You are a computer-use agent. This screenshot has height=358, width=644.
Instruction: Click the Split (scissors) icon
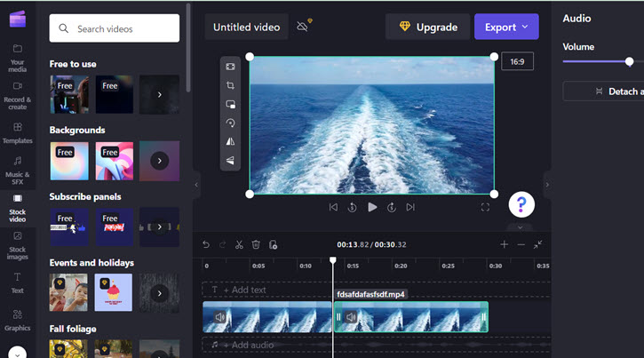pos(239,244)
